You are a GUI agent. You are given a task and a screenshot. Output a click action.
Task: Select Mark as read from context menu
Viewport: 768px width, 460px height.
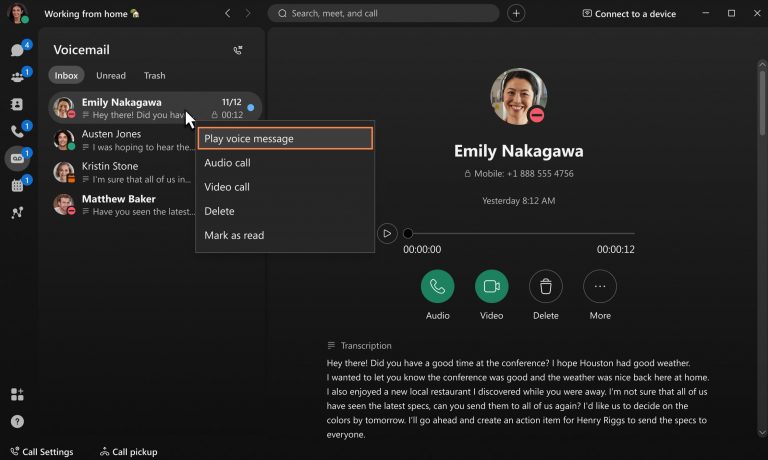pyautogui.click(x=233, y=235)
